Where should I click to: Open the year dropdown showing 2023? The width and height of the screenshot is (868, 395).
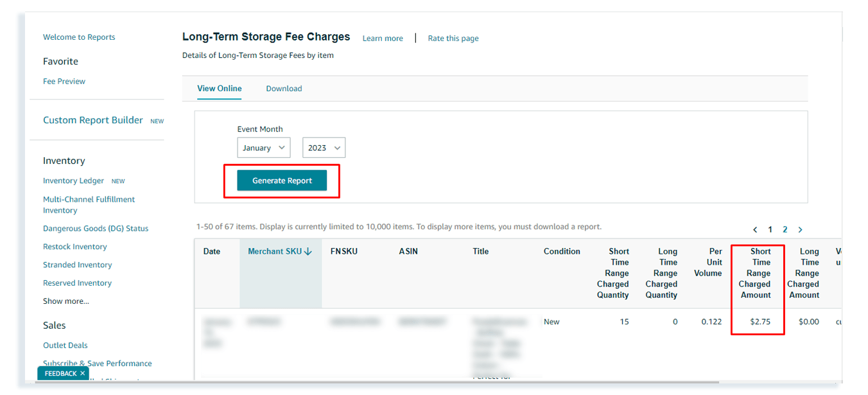[x=324, y=147]
